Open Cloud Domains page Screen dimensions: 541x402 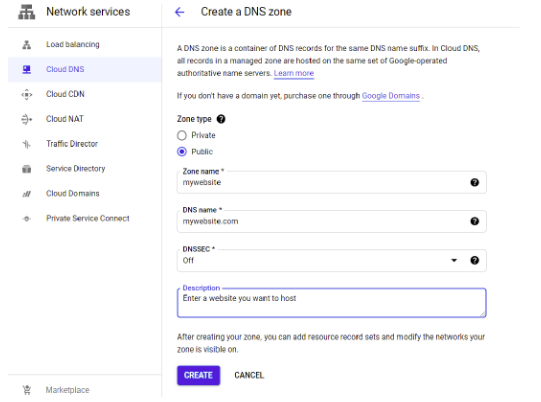click(85, 194)
